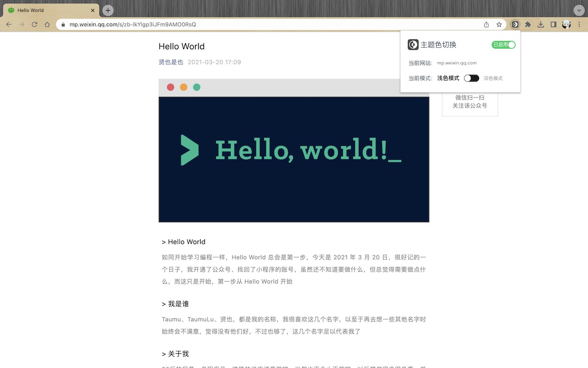Reload the current page
The height and width of the screenshot is (368, 588).
pyautogui.click(x=34, y=24)
